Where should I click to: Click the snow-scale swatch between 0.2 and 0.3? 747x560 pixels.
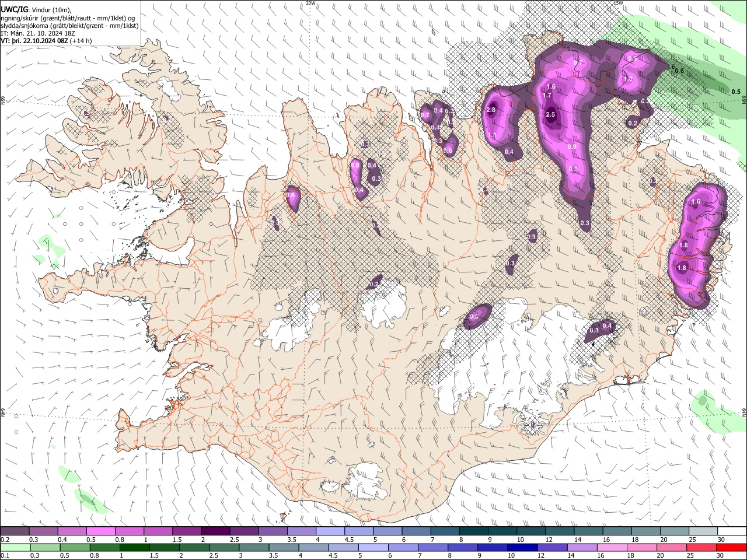click(x=15, y=531)
